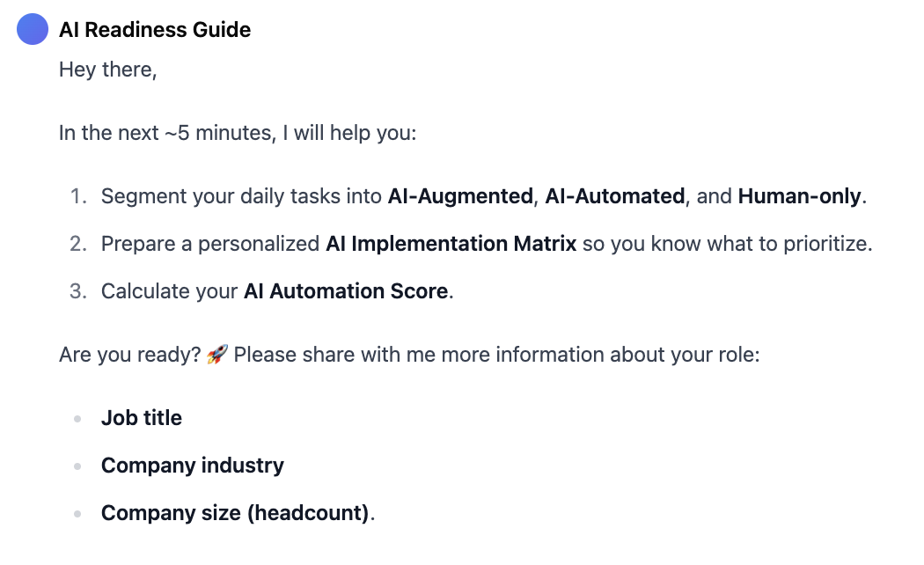Click 'In the next ~5 minutes' sentence
924x565 pixels.
(x=238, y=133)
